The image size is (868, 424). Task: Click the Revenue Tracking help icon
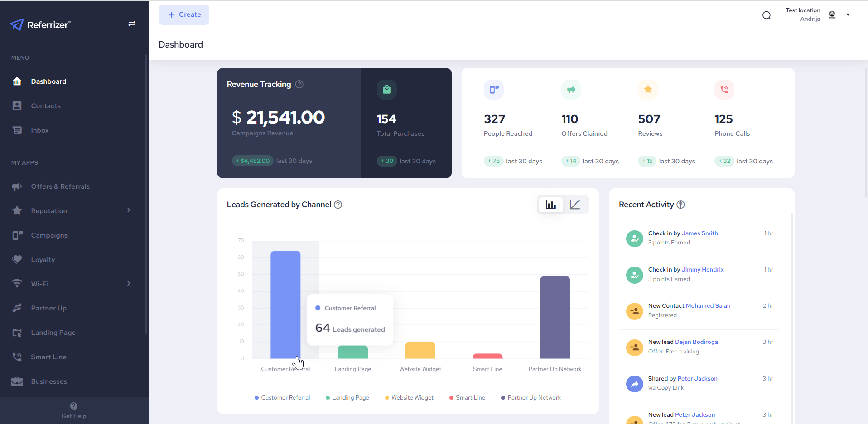(299, 84)
